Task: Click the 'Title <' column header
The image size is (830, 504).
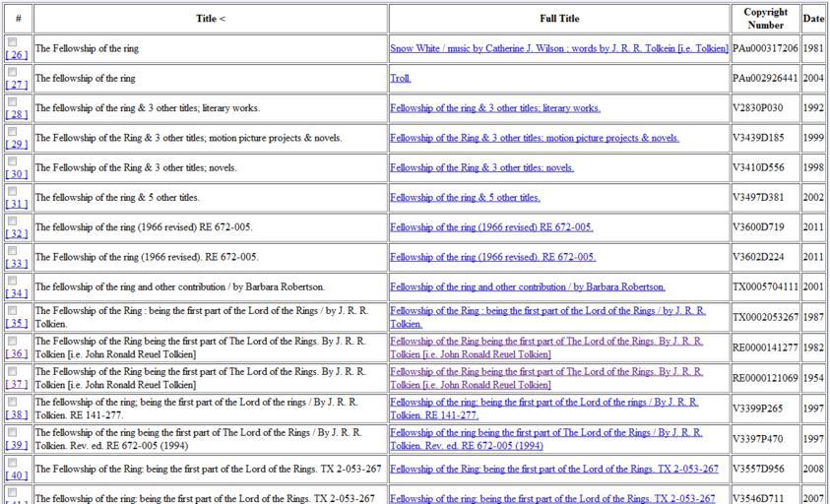Action: [x=210, y=19]
